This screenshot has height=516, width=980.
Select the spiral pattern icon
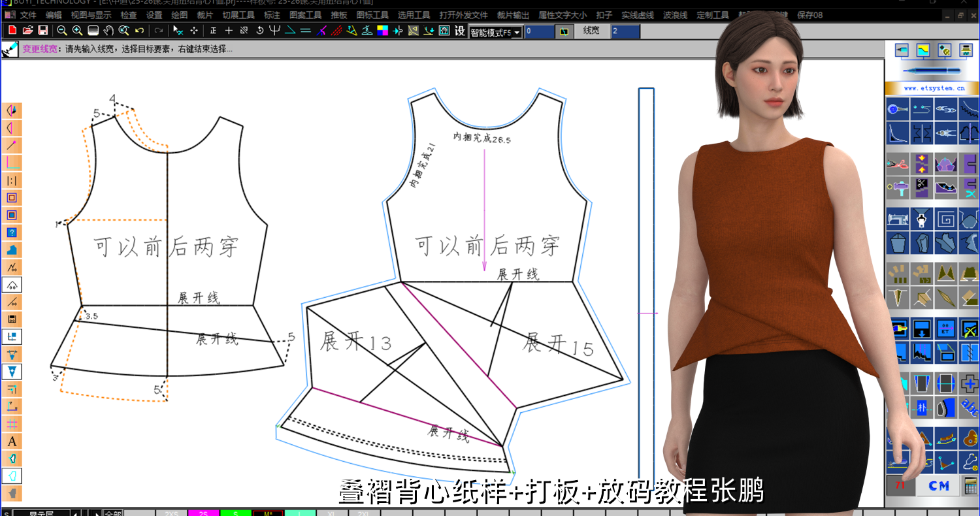click(945, 219)
